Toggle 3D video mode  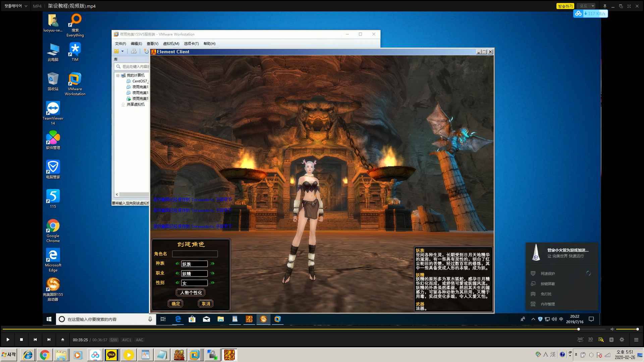pos(590,340)
